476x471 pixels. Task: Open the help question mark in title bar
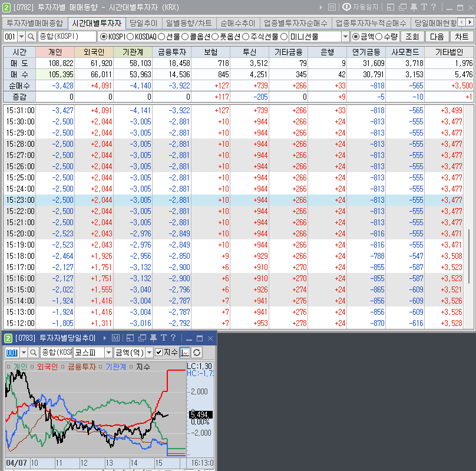coord(434,7)
